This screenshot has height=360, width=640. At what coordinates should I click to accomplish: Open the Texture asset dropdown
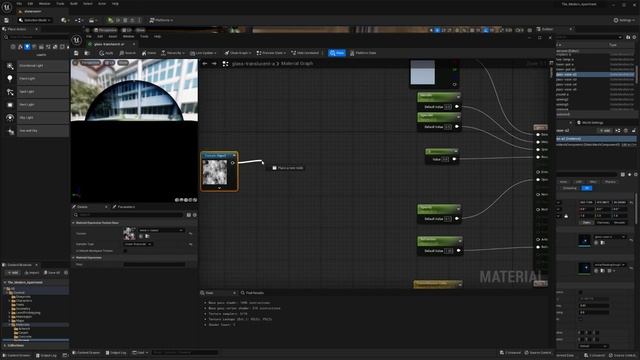pos(161,230)
